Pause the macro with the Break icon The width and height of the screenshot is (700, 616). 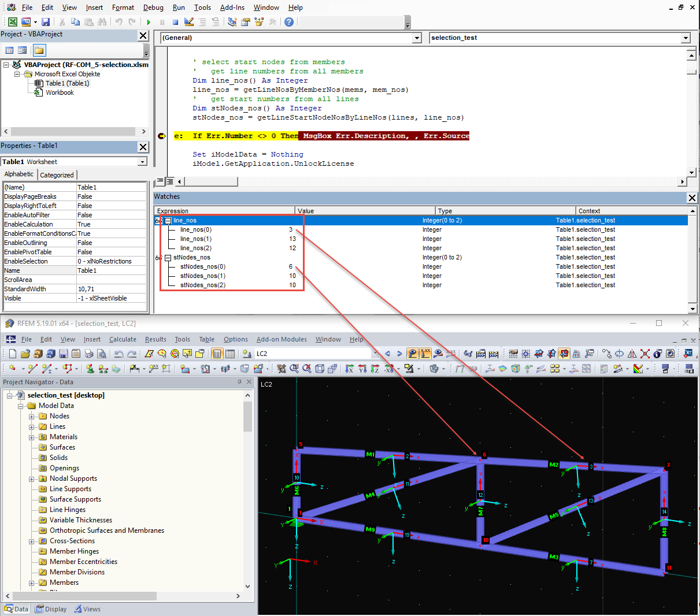(x=162, y=22)
